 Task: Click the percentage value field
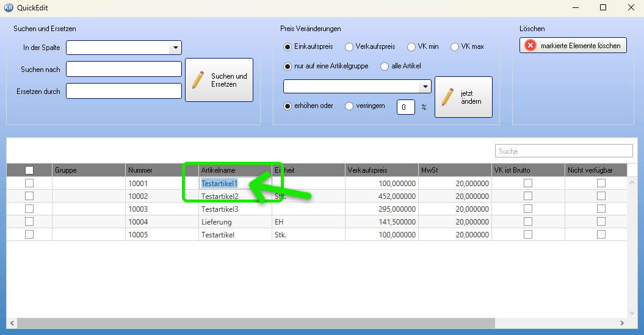coord(406,107)
